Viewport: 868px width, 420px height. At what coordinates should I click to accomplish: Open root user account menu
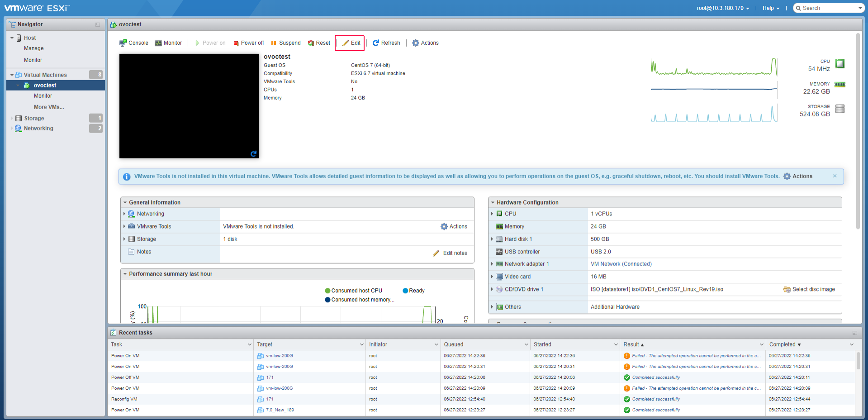tap(722, 8)
